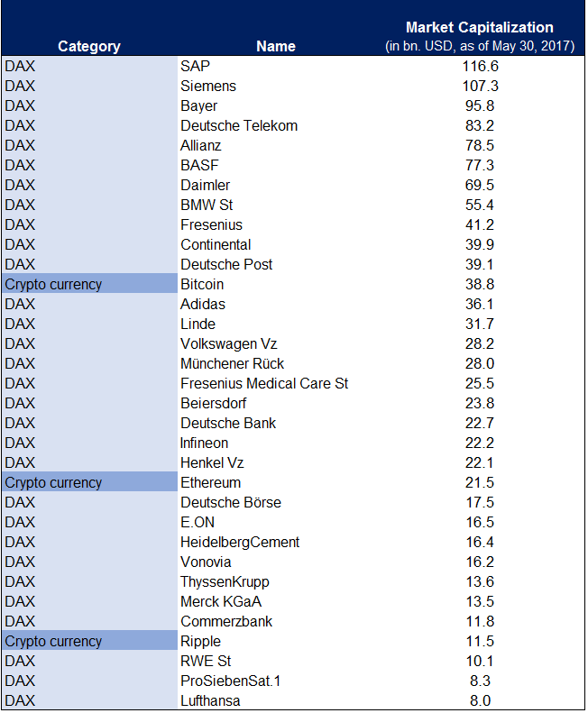Click the Lufthansa cell
Screen dimensions: 588x713
[210, 701]
